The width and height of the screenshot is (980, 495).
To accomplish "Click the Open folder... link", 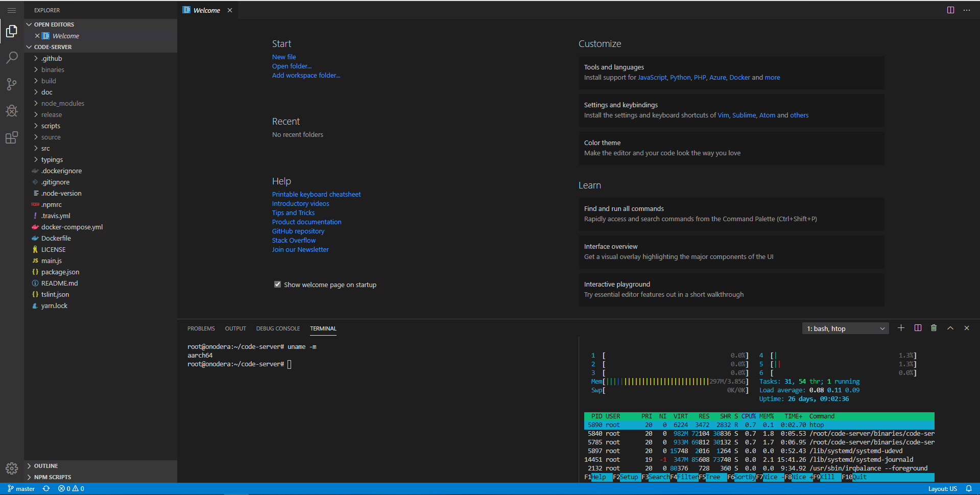I will 292,66.
